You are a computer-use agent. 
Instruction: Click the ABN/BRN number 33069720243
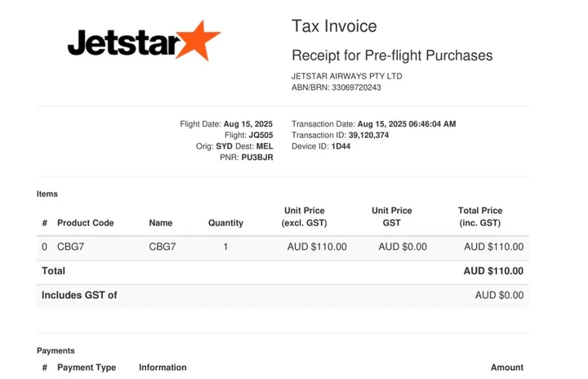(356, 87)
